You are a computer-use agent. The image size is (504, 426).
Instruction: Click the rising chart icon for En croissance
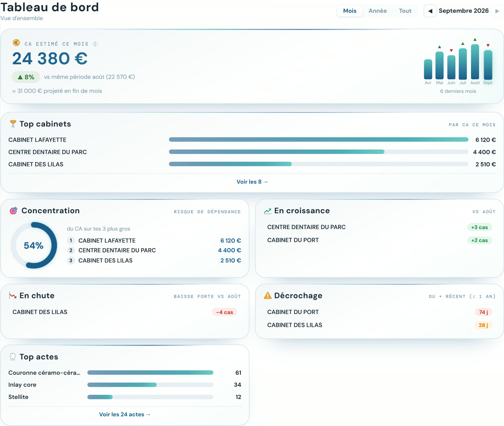point(267,211)
